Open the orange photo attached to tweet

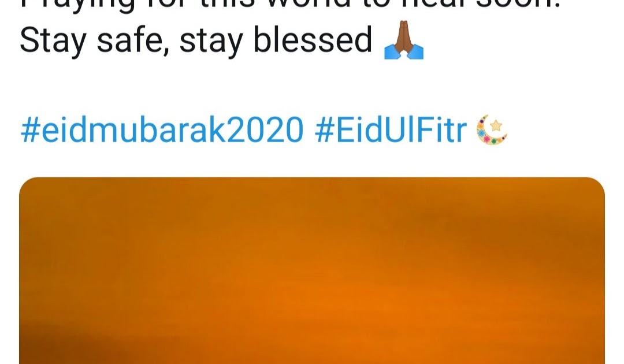tap(312, 270)
